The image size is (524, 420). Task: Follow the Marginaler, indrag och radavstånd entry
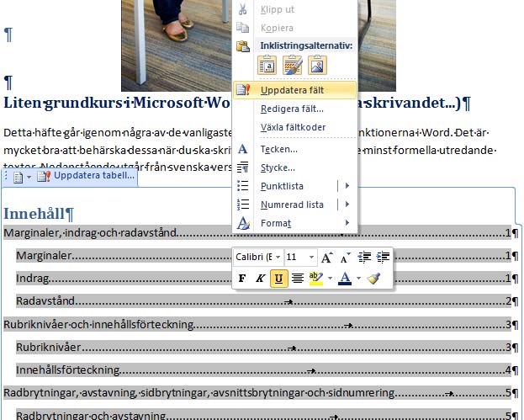257,233
